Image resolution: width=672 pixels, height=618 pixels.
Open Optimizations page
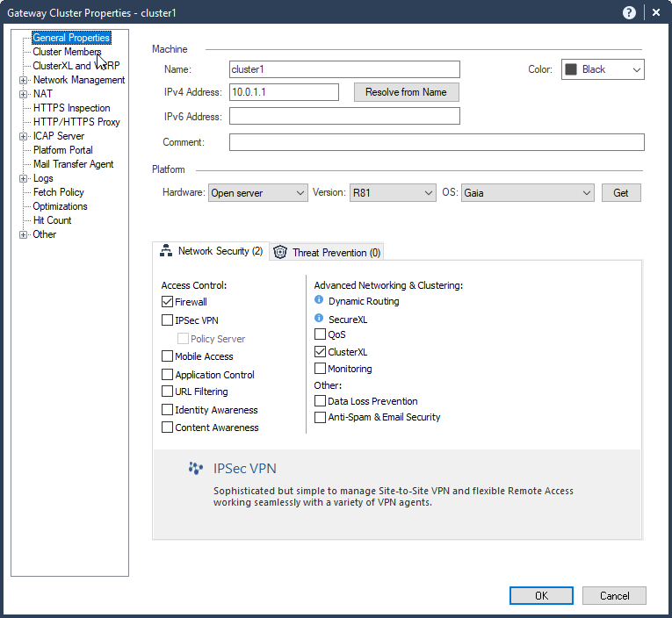tap(60, 206)
